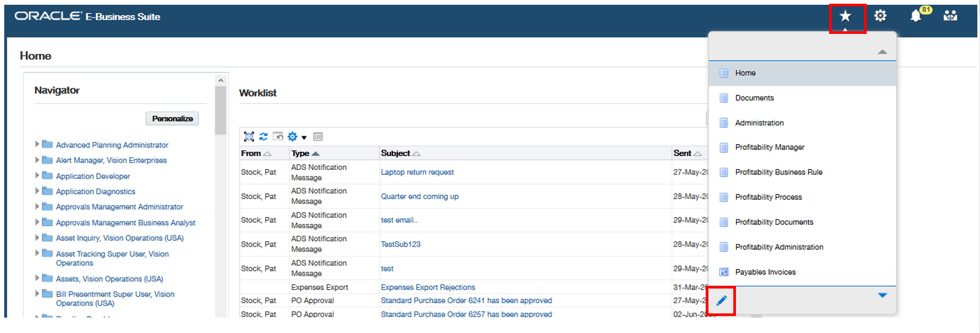Open the Laptop return request notification
The height and width of the screenshot is (333, 980).
click(417, 172)
